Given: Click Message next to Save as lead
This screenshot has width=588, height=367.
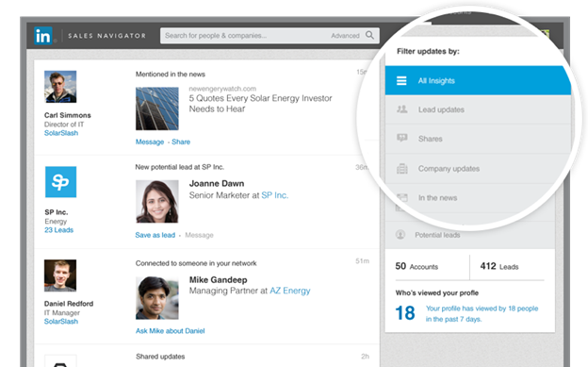Looking at the screenshot, I should pos(199,235).
